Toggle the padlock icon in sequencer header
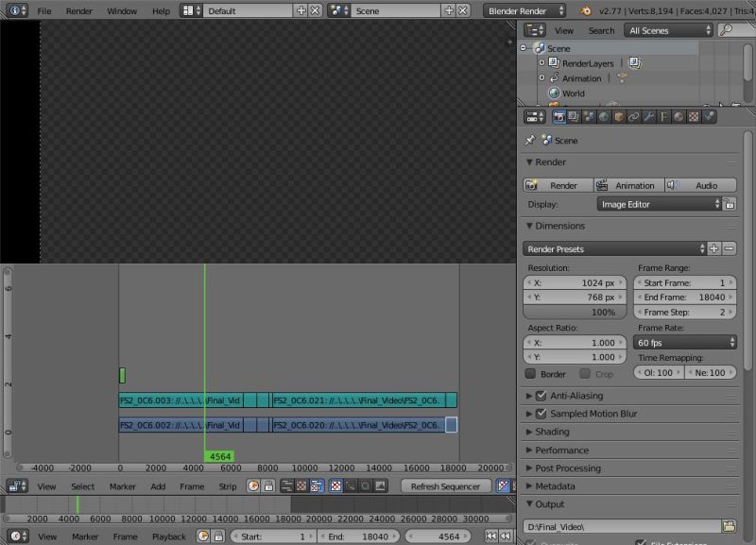 pos(268,485)
